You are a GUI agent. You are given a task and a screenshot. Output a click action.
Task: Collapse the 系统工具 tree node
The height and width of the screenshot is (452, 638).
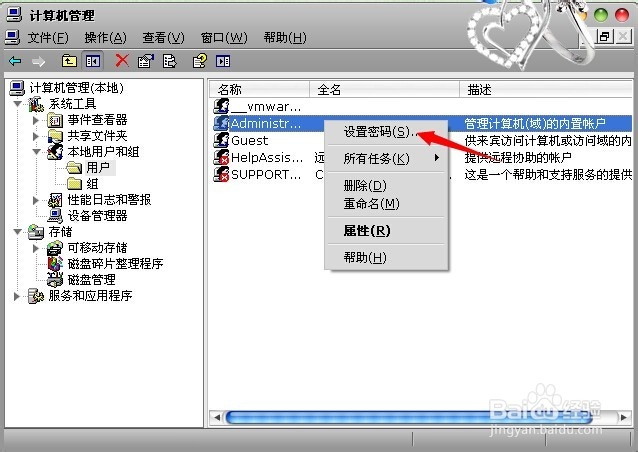tap(17, 104)
